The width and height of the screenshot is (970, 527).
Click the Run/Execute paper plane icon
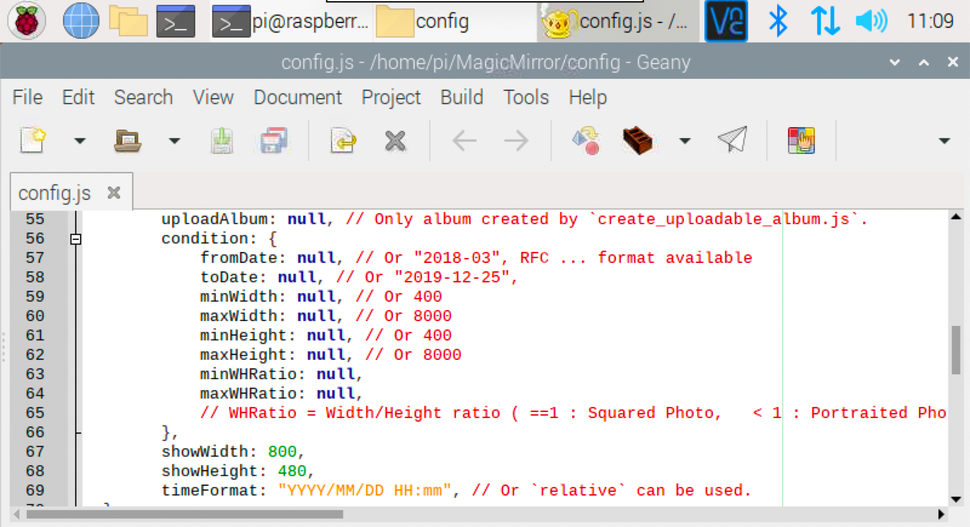click(x=732, y=141)
